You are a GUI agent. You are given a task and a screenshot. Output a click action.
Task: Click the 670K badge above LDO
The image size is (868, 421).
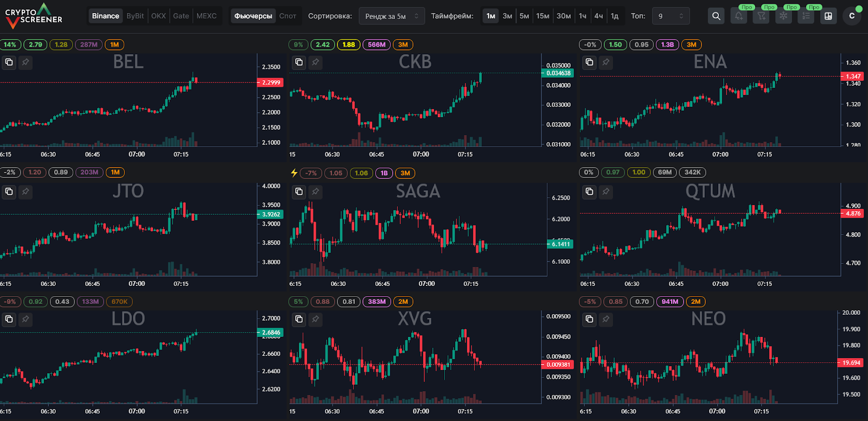click(x=119, y=302)
